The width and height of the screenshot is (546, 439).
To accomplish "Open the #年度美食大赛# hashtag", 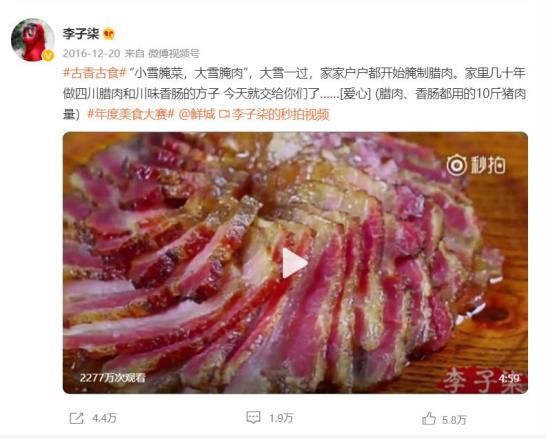I will click(x=131, y=114).
